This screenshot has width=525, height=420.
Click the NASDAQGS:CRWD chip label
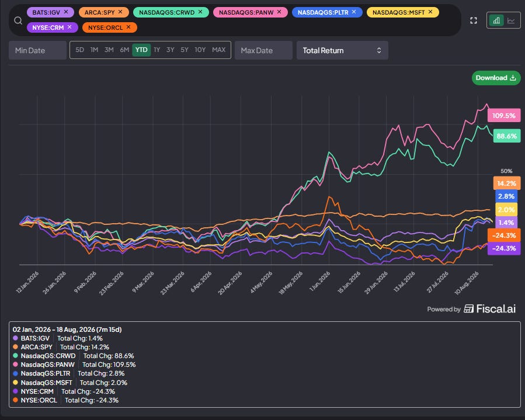(x=167, y=12)
